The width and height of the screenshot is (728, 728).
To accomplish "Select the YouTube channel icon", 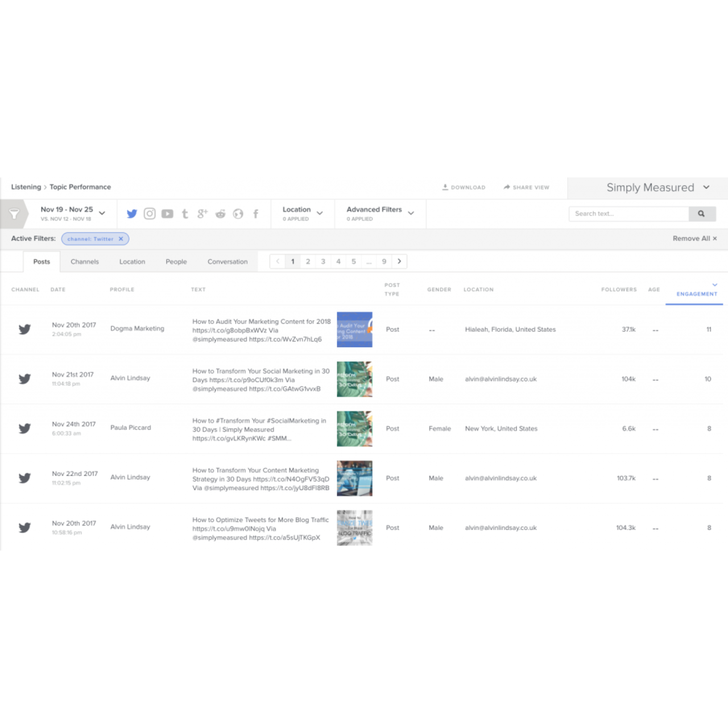I will tap(167, 213).
